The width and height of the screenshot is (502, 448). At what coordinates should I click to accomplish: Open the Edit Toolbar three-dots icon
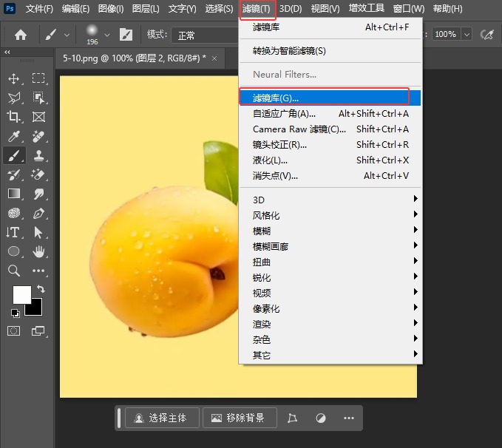pyautogui.click(x=38, y=271)
